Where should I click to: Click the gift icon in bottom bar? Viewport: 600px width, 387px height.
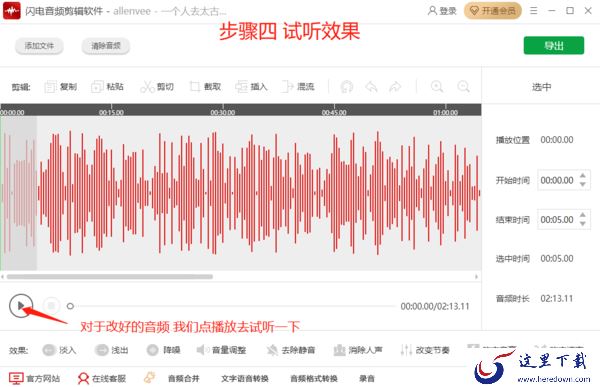[x=149, y=378]
